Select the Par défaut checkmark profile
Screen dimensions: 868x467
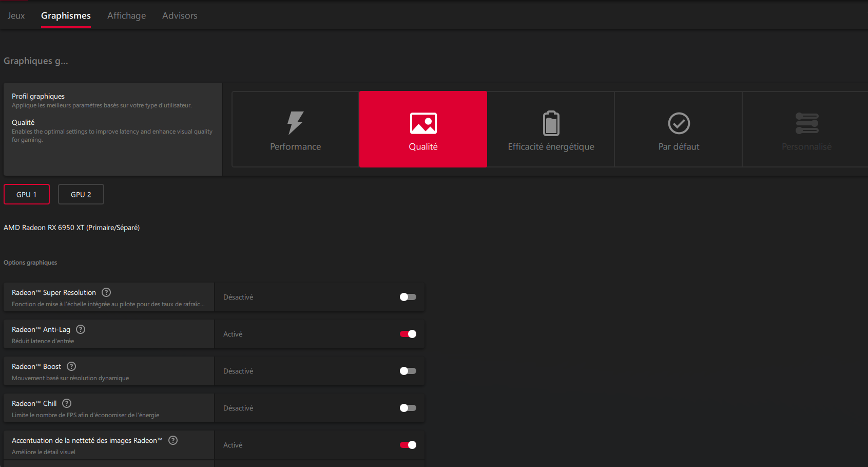679,129
